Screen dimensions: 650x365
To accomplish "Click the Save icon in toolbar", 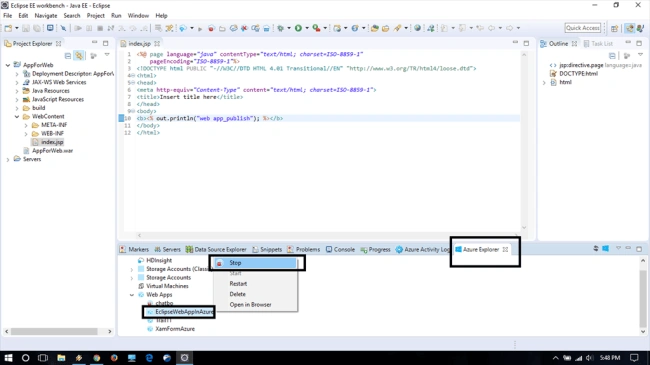I will (26, 28).
